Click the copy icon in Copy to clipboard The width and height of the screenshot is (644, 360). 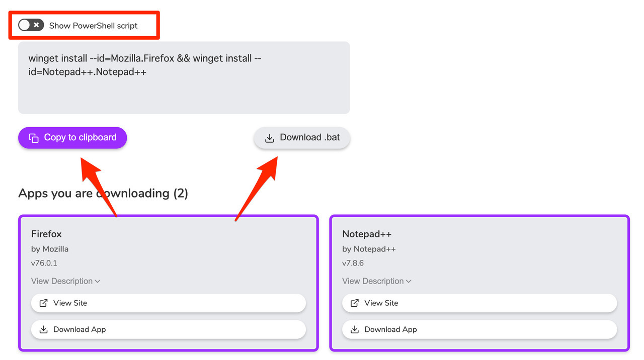(34, 138)
